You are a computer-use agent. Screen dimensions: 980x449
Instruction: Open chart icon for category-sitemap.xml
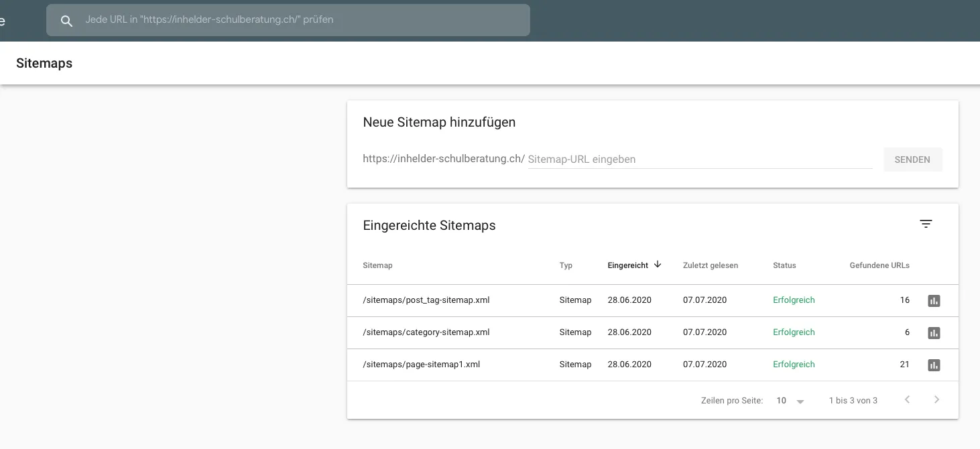click(x=934, y=333)
